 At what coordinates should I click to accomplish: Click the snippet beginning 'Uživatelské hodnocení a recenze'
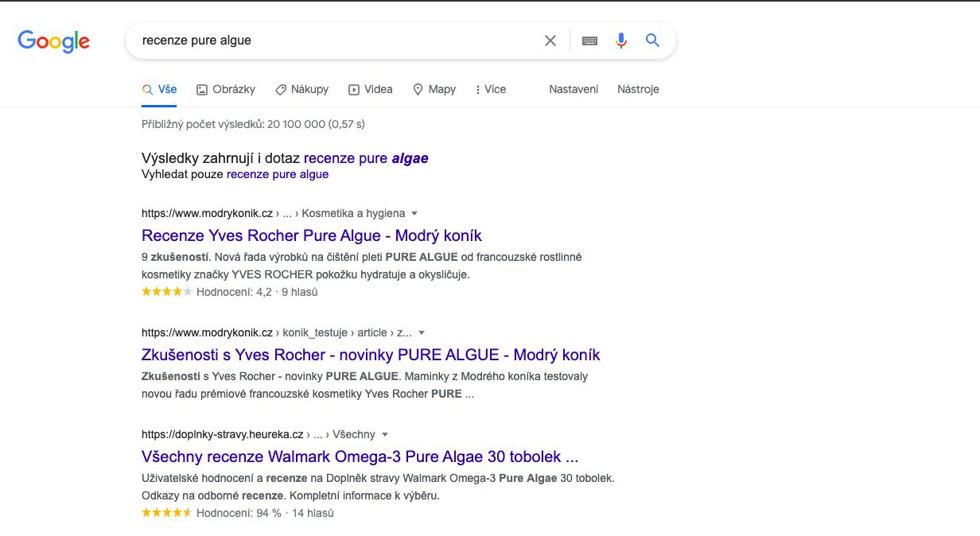point(378,487)
